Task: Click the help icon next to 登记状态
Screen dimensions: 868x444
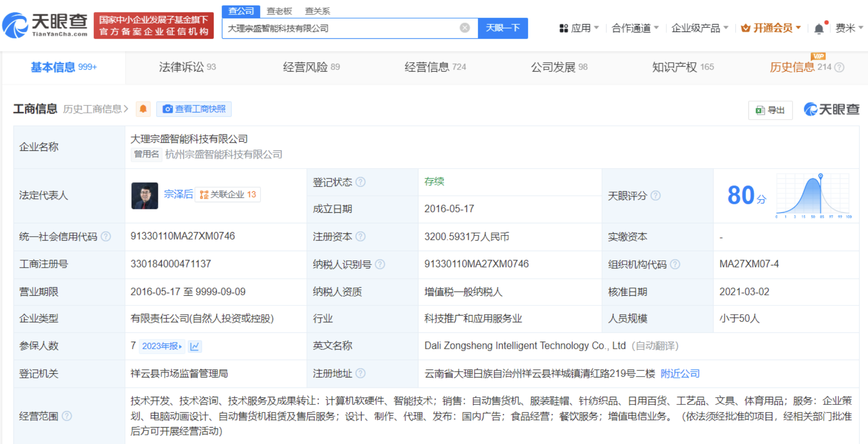Action: coord(360,182)
